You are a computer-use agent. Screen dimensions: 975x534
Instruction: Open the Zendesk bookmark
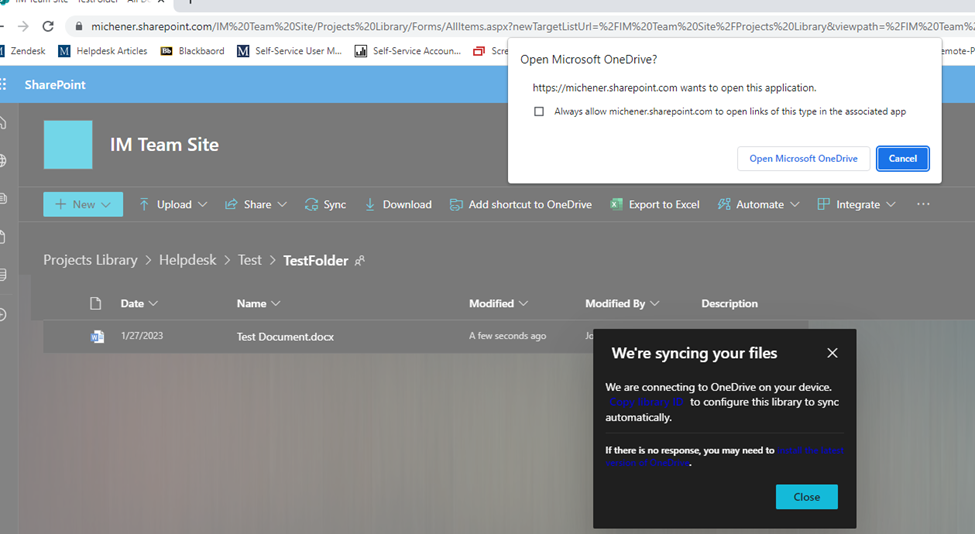(23, 51)
